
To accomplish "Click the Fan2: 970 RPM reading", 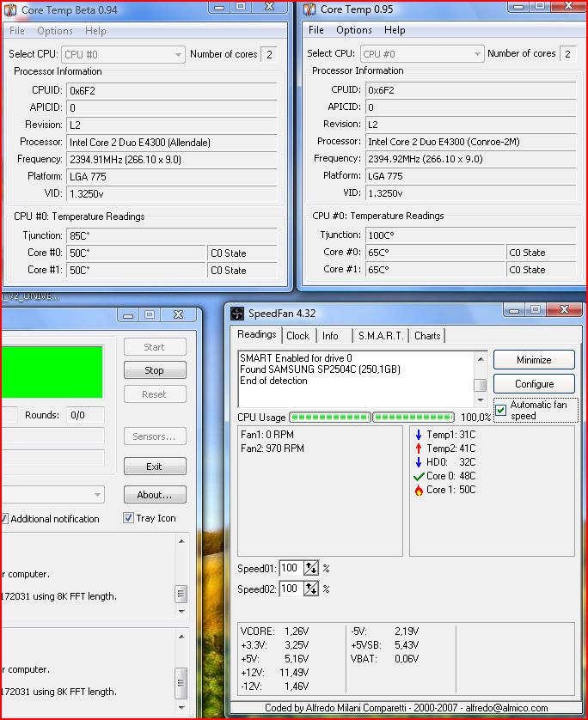I will click(x=273, y=448).
